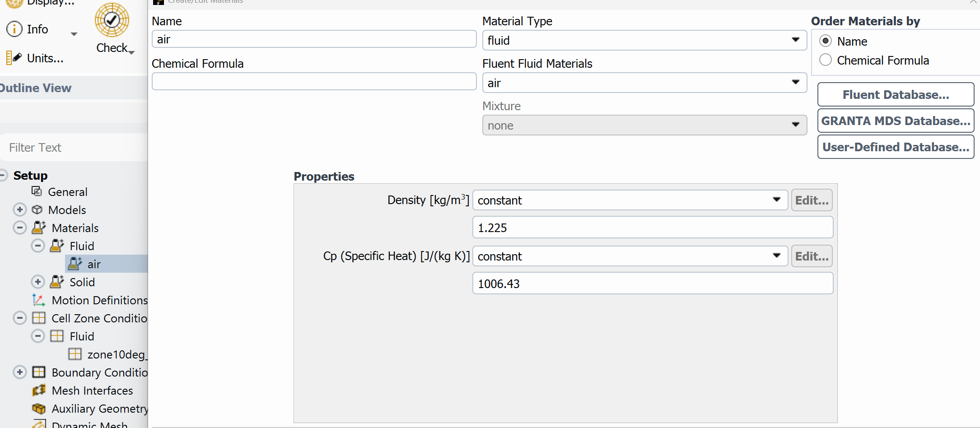Select Auxiliary Geometry icon
Image resolution: width=980 pixels, height=428 pixels.
(39, 409)
